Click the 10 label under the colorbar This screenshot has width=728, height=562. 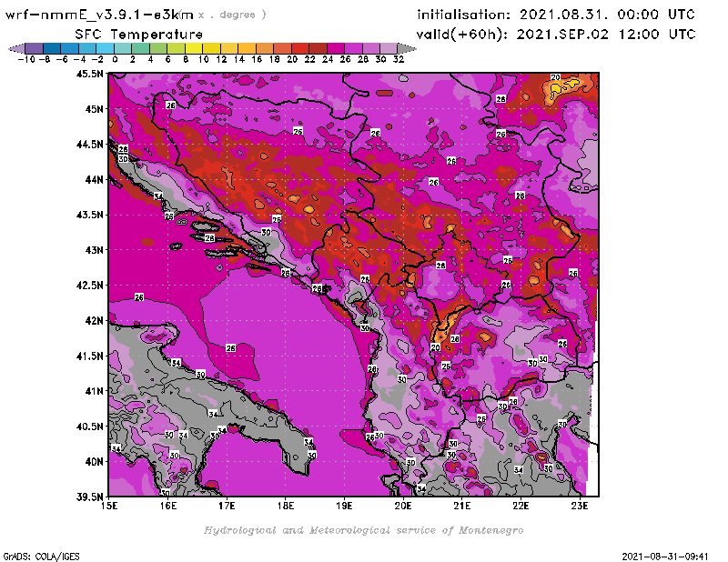pos(203,59)
